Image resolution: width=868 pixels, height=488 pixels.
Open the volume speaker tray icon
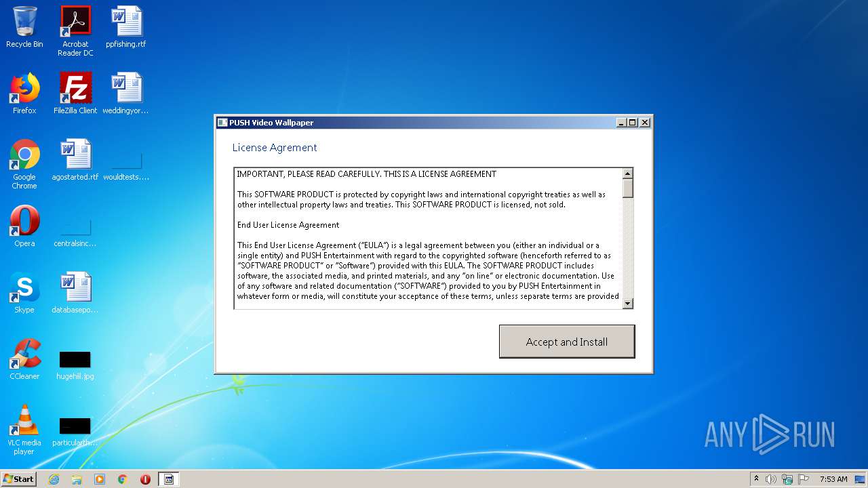(771, 479)
